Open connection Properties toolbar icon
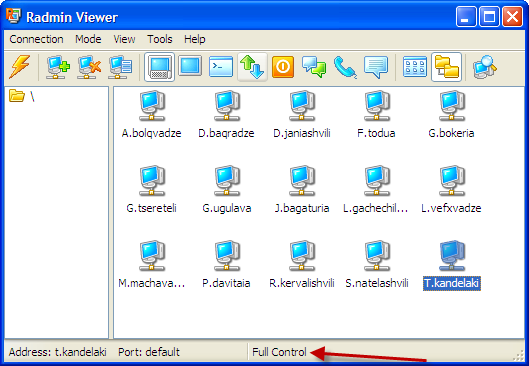Image resolution: width=529 pixels, height=366 pixels. pos(120,67)
